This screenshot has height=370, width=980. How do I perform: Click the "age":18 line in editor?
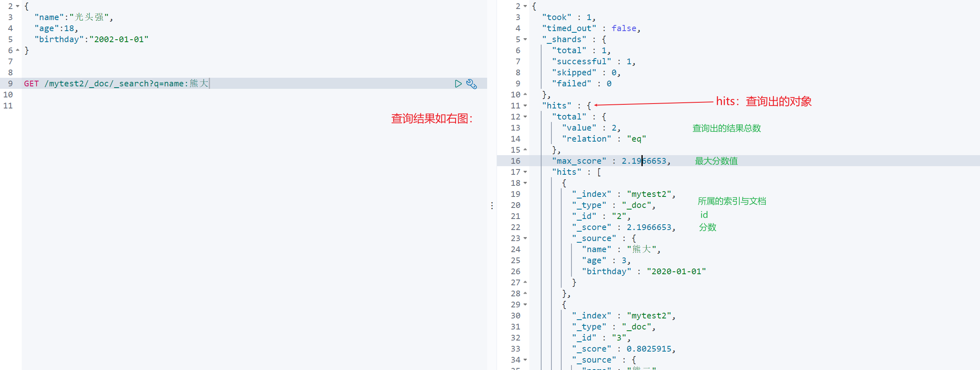[56, 28]
